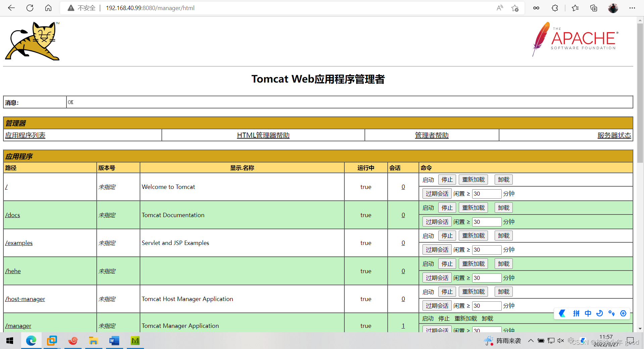Click the IME punctuation icon
This screenshot has width=644, height=349.
(x=611, y=313)
